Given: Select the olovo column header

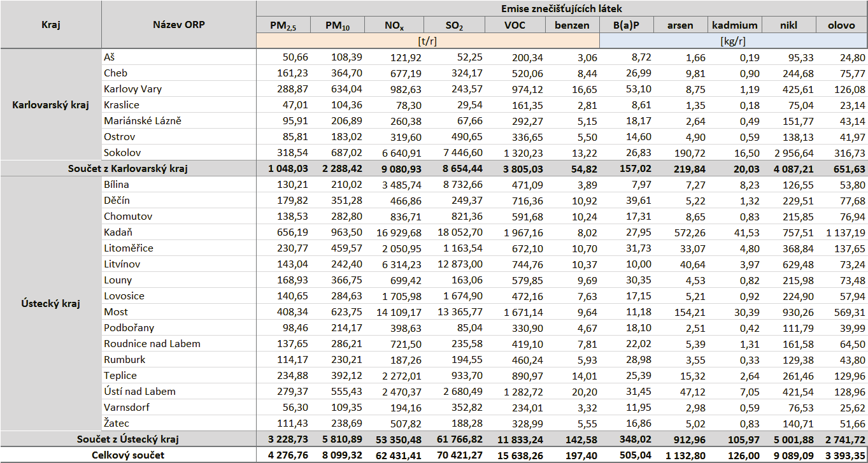Looking at the screenshot, I should click(841, 25).
